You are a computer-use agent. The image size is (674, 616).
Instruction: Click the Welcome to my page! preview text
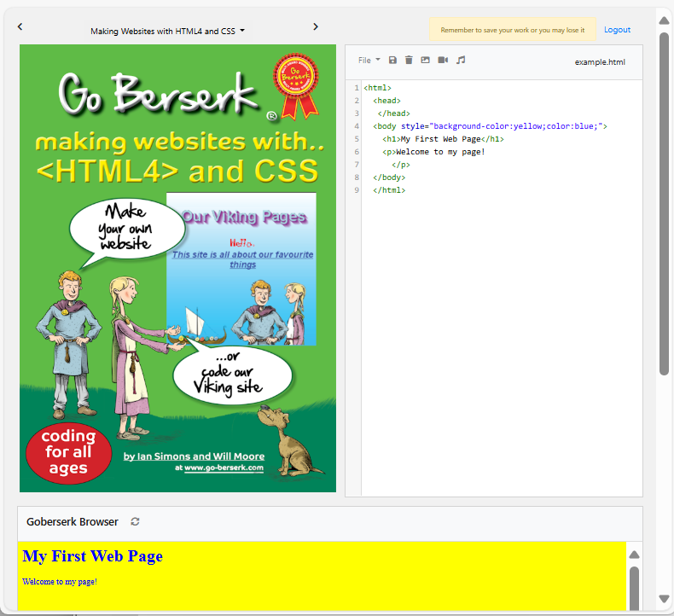click(x=60, y=582)
